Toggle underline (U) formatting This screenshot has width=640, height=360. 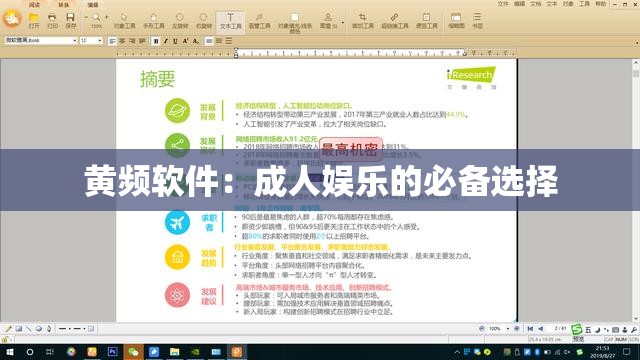(176, 41)
